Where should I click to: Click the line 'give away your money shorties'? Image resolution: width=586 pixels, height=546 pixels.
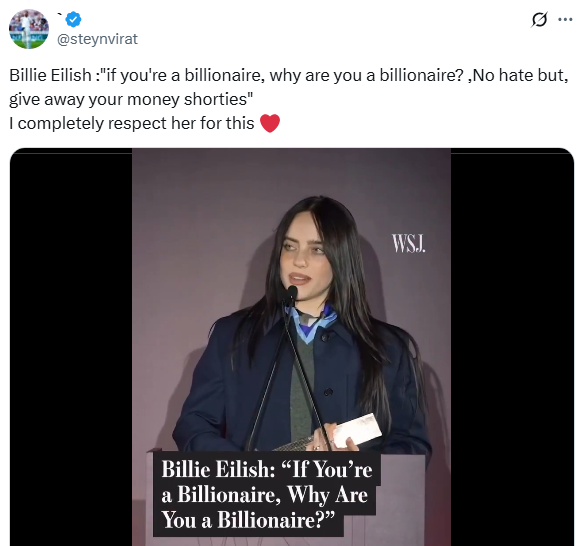[x=131, y=99]
